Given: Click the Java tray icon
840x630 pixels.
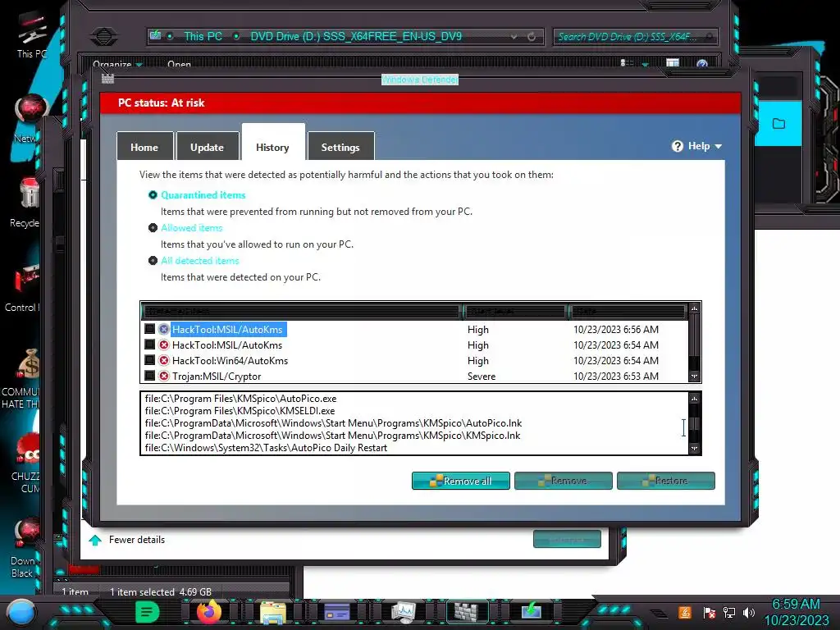Looking at the screenshot, I should click(685, 612).
